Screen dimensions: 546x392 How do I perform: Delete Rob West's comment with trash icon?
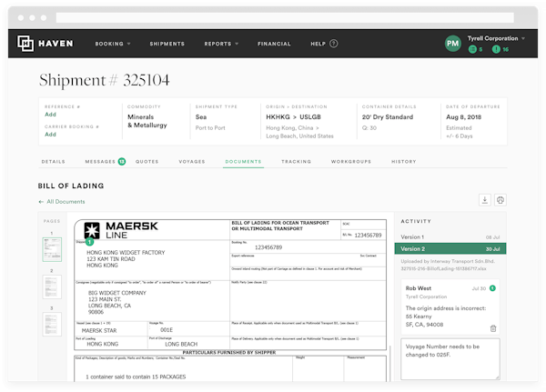[x=493, y=327]
